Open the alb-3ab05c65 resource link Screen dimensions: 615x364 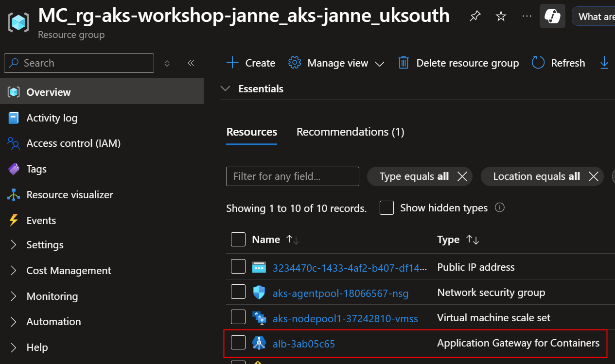pyautogui.click(x=304, y=344)
